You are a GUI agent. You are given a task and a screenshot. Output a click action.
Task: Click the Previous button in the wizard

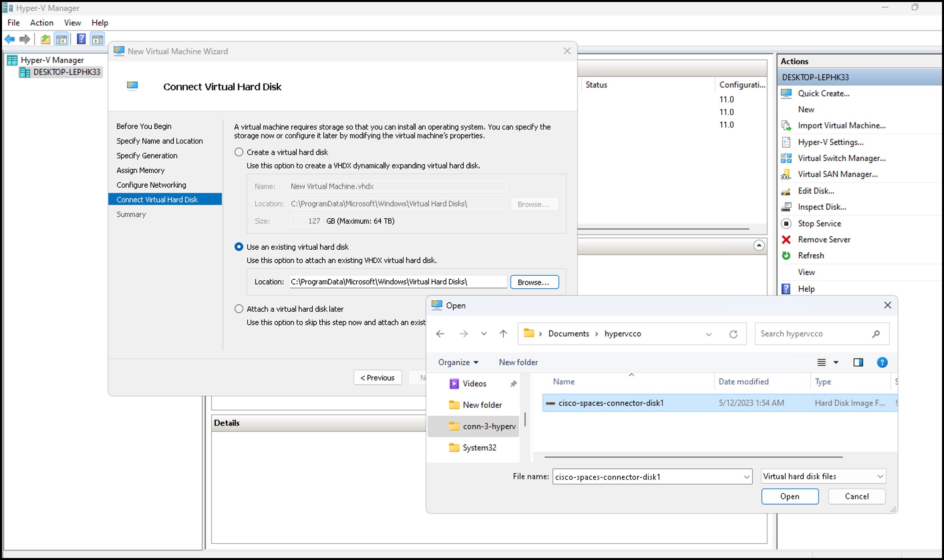point(377,377)
